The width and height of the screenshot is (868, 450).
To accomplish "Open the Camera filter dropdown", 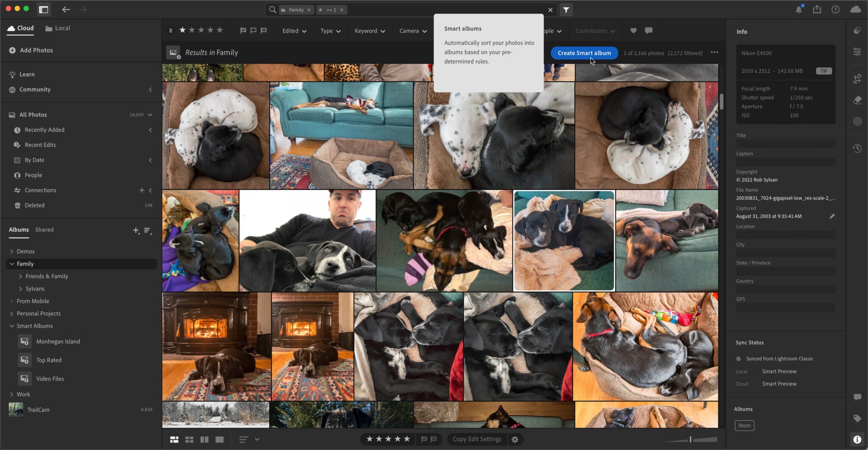I will point(412,30).
